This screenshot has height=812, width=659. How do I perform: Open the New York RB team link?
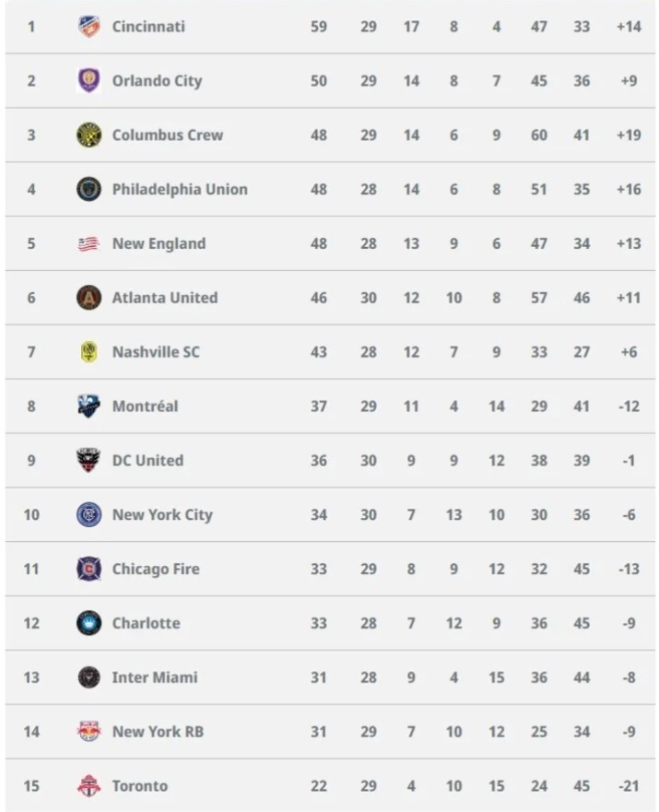[x=158, y=732]
